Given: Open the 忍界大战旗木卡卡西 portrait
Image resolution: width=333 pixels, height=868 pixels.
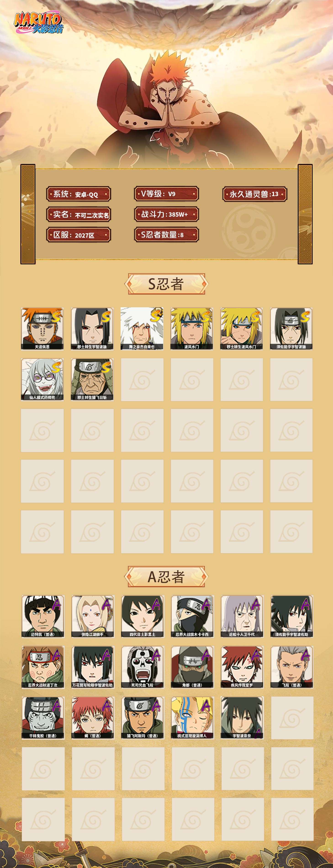Looking at the screenshot, I should (193, 616).
